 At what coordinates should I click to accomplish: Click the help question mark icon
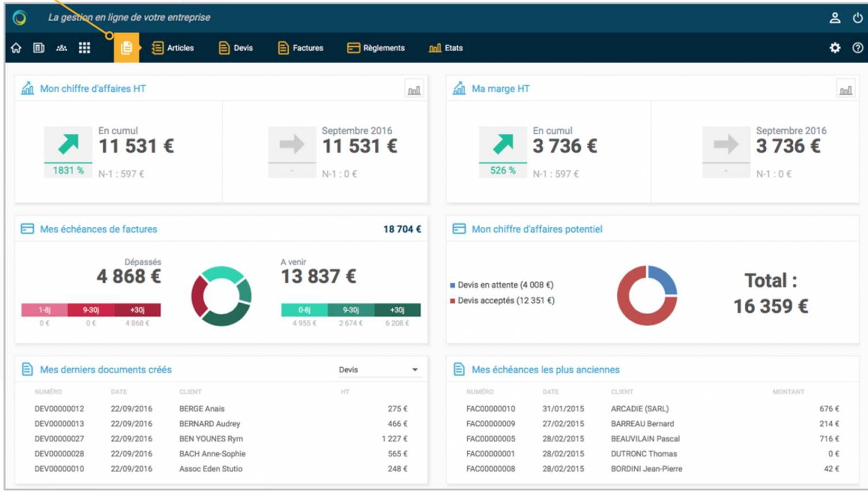pos(858,48)
